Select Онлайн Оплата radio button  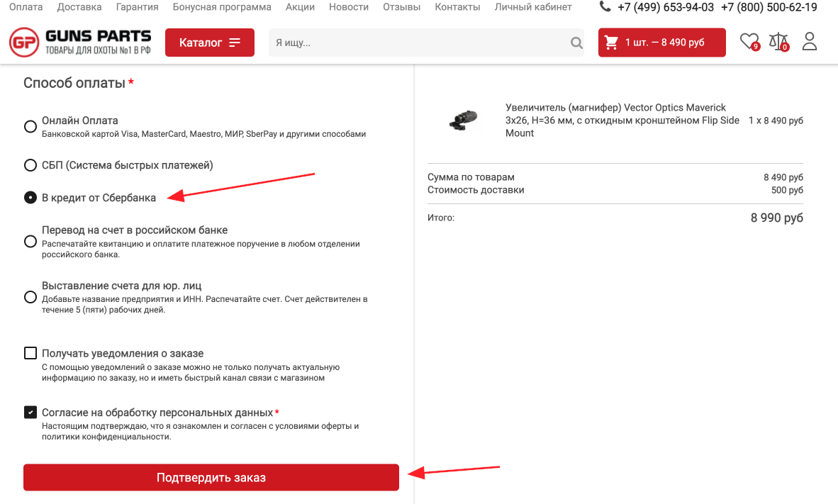click(x=30, y=127)
